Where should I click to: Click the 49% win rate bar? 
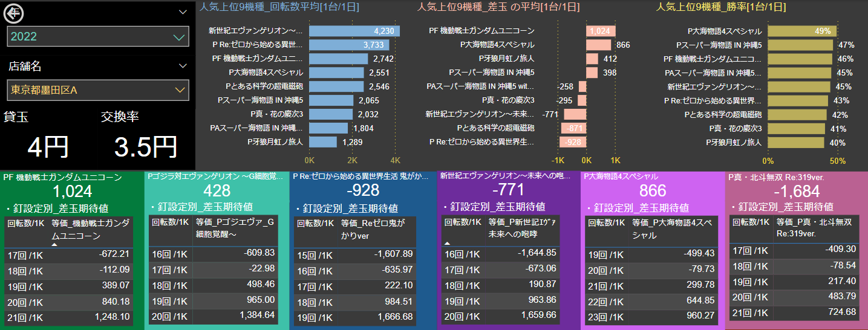[802, 31]
